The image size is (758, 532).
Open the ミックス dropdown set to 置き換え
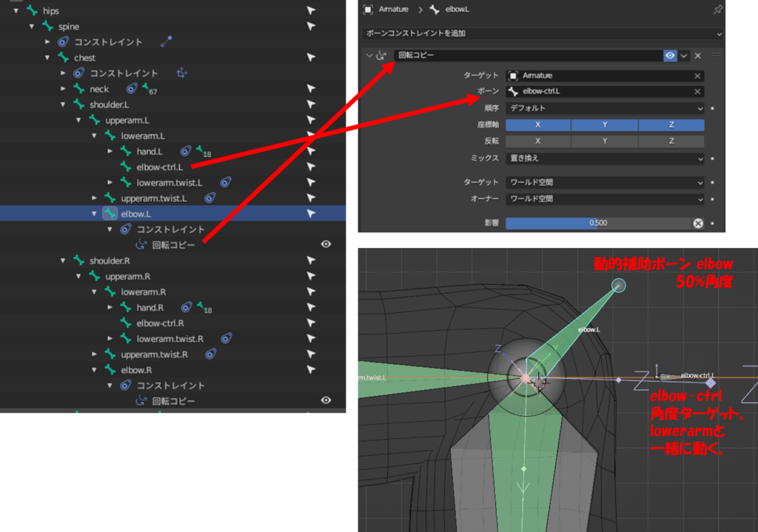pos(605,158)
